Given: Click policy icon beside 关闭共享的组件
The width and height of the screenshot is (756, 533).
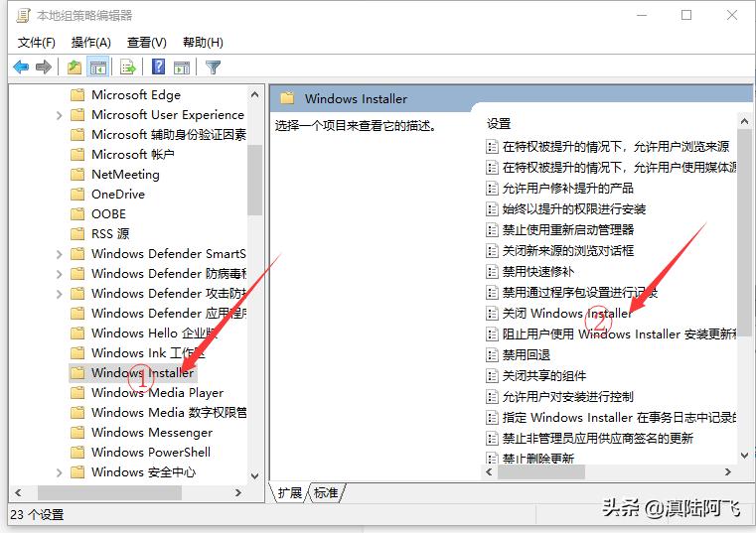Looking at the screenshot, I should click(492, 376).
